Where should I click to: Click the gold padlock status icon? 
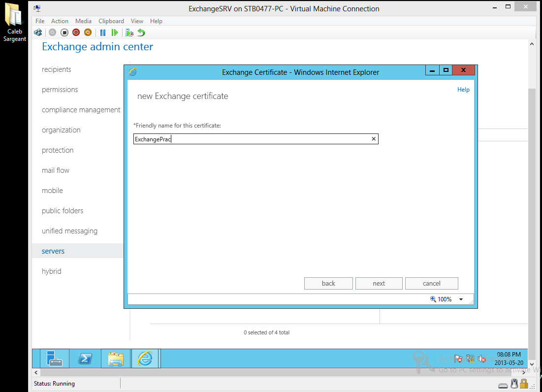pyautogui.click(x=524, y=384)
